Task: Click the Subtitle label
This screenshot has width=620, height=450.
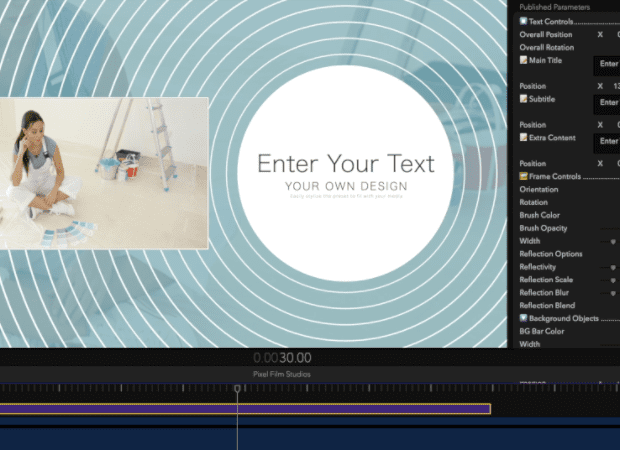Action: pyautogui.click(x=542, y=99)
